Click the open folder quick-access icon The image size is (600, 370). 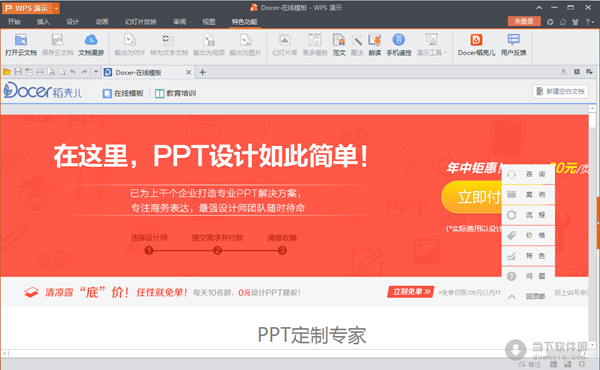[7, 72]
